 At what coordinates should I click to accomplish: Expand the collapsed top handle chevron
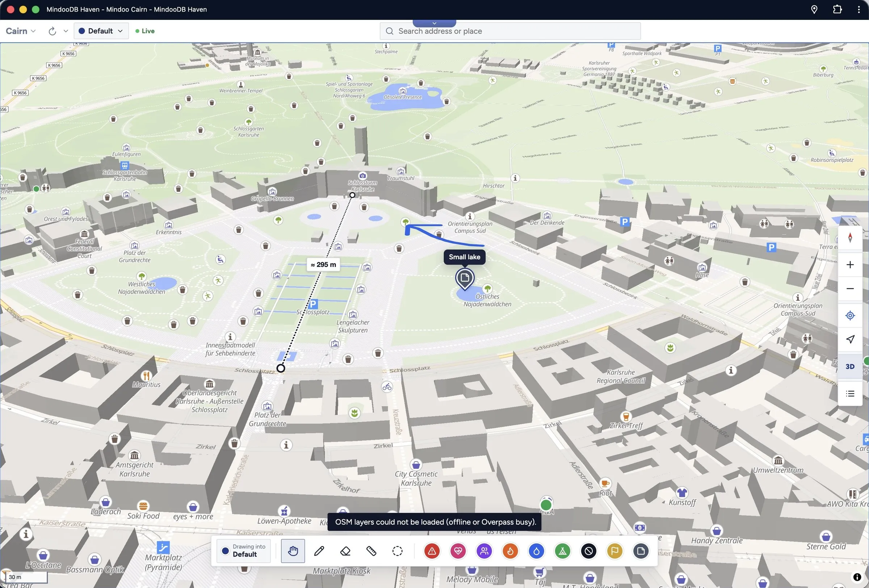(434, 23)
